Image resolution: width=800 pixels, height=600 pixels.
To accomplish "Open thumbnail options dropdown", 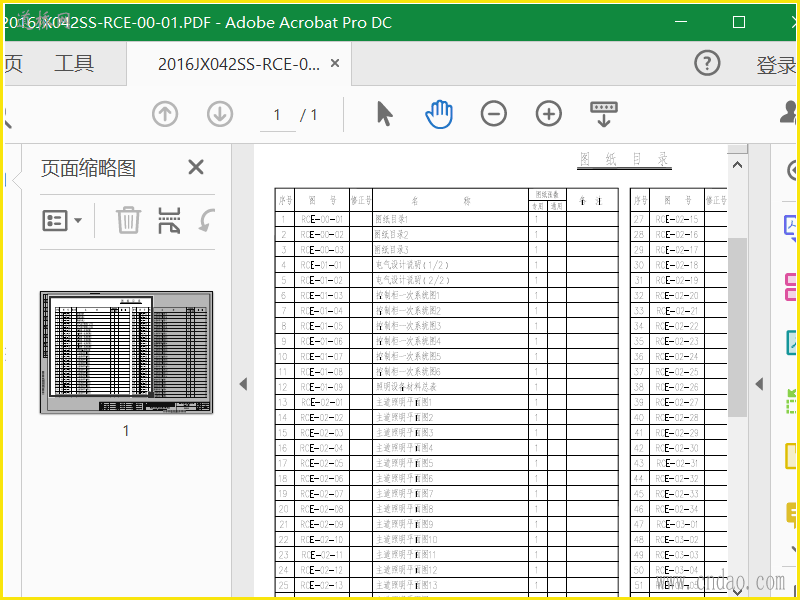I will pos(62,221).
